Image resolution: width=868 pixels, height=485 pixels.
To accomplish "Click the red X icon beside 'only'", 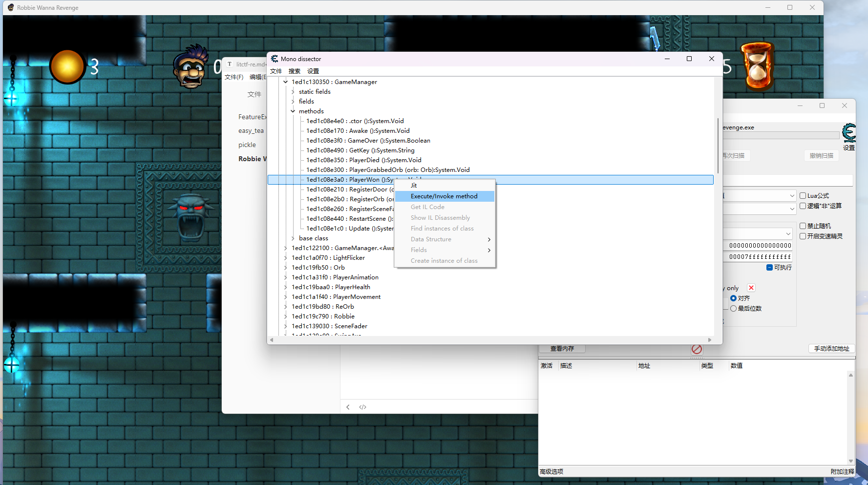I will 751,288.
